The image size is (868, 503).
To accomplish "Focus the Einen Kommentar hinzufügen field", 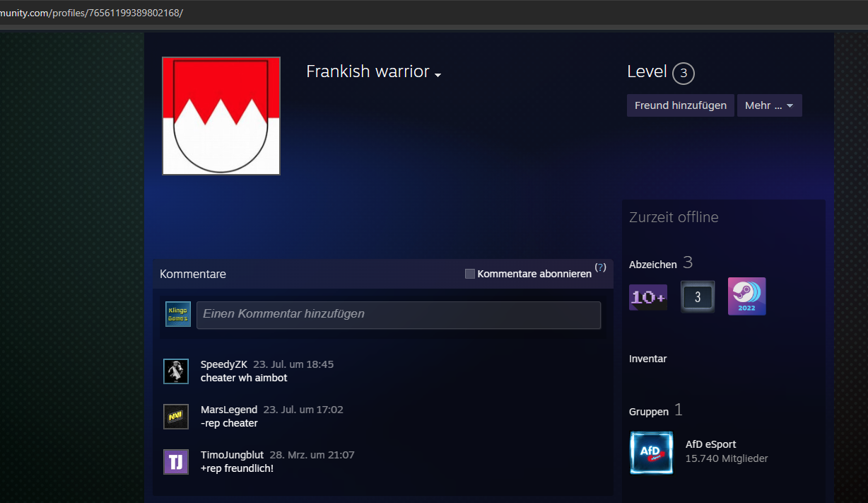I will tap(399, 314).
